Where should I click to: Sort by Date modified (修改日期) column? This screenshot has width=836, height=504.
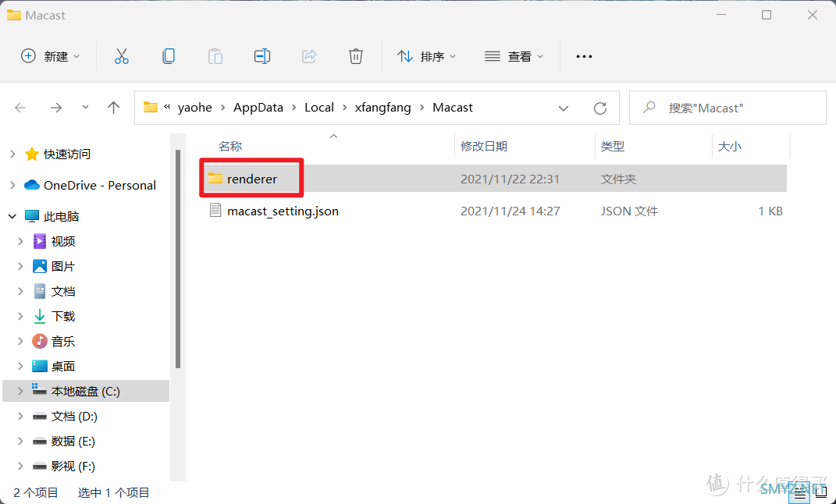click(x=484, y=146)
